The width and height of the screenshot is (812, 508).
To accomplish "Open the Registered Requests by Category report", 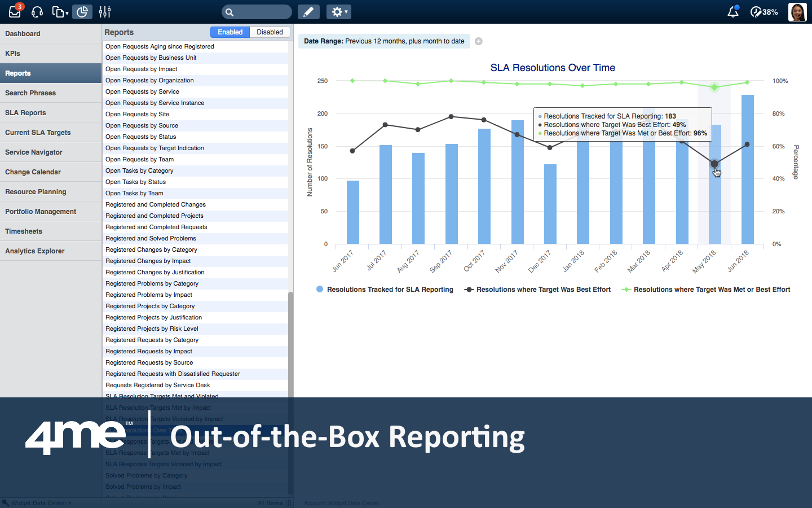I will click(x=152, y=340).
